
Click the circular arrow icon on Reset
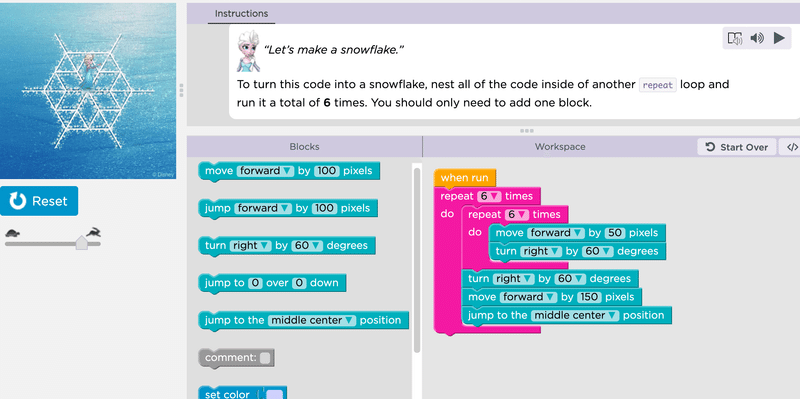click(18, 201)
